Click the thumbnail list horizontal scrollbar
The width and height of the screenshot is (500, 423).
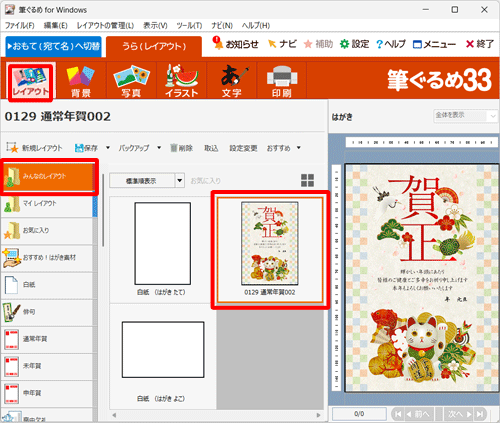[x=216, y=415]
